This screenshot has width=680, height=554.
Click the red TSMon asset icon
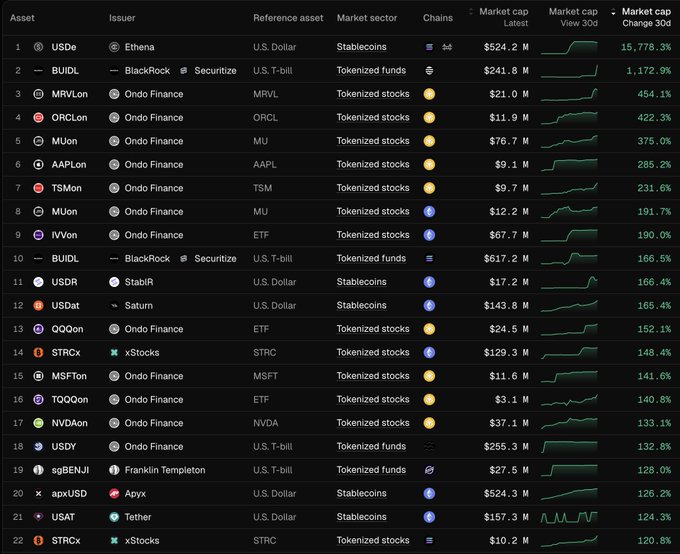(38, 188)
